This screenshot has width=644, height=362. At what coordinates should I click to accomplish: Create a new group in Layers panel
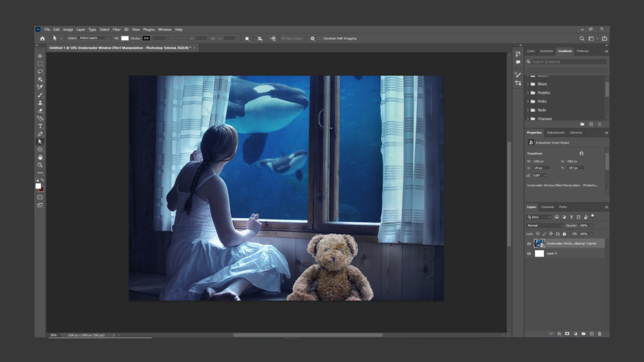[x=583, y=334]
